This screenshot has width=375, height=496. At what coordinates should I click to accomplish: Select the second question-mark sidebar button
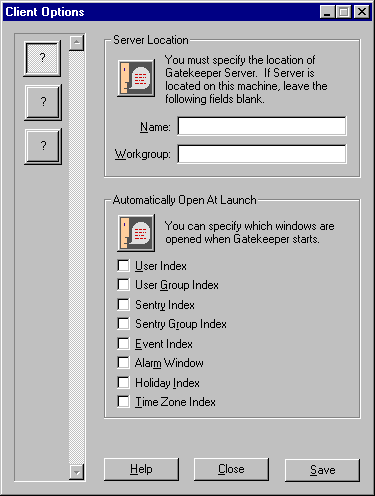[43, 102]
